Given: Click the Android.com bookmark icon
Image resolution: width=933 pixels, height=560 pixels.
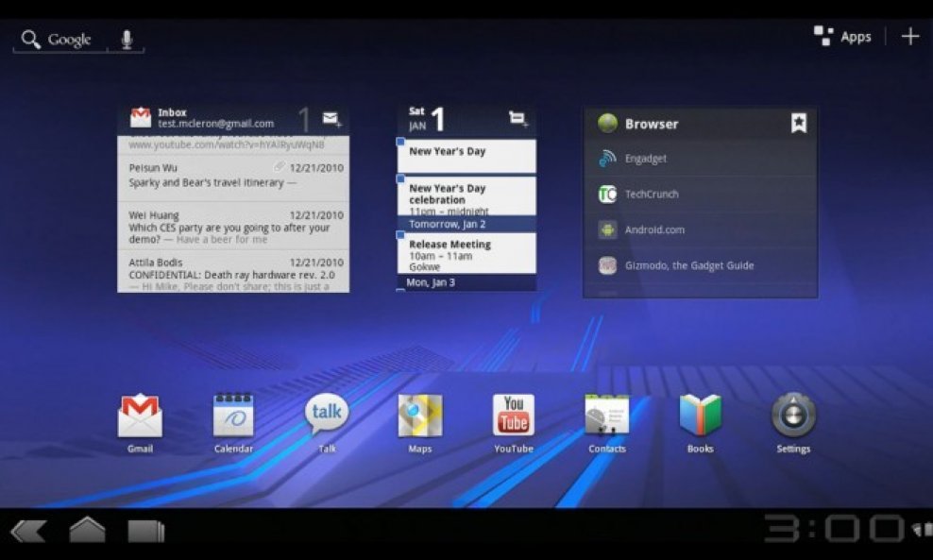Looking at the screenshot, I should [x=607, y=229].
